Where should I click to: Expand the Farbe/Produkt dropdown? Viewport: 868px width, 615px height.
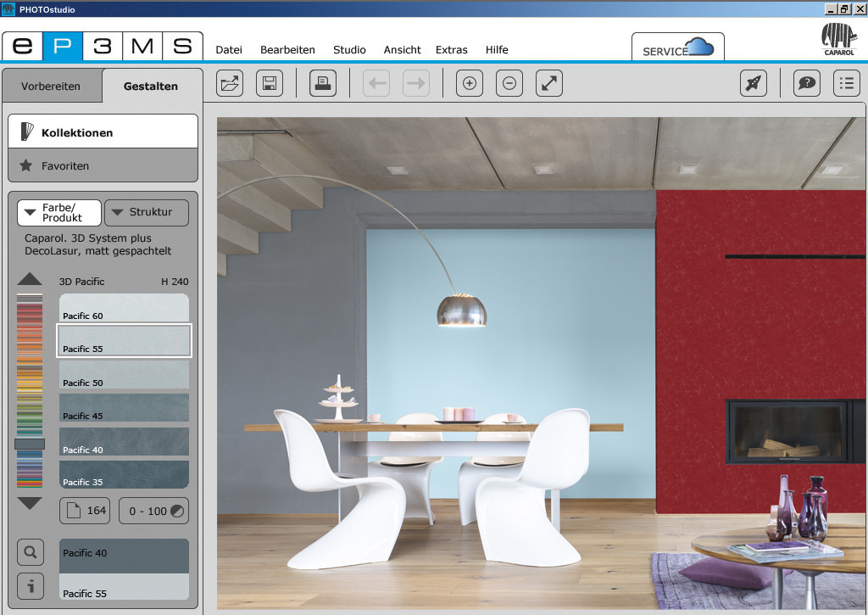59,213
